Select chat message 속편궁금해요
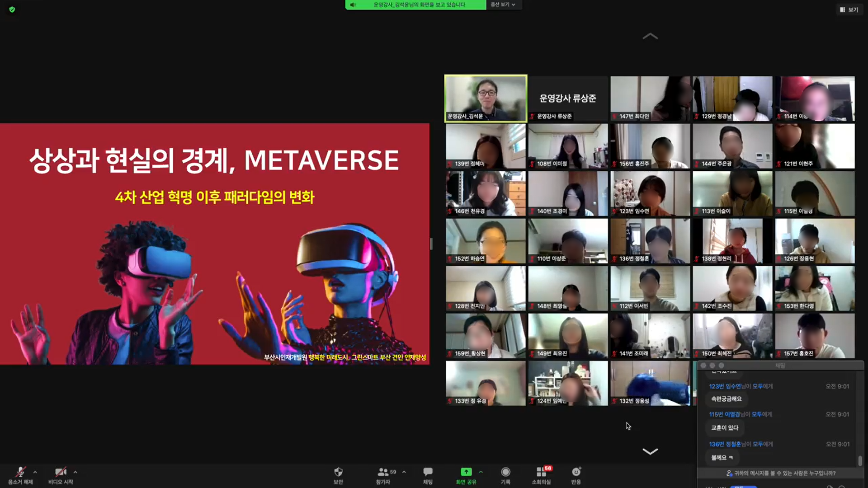The height and width of the screenshot is (488, 868). tap(726, 399)
